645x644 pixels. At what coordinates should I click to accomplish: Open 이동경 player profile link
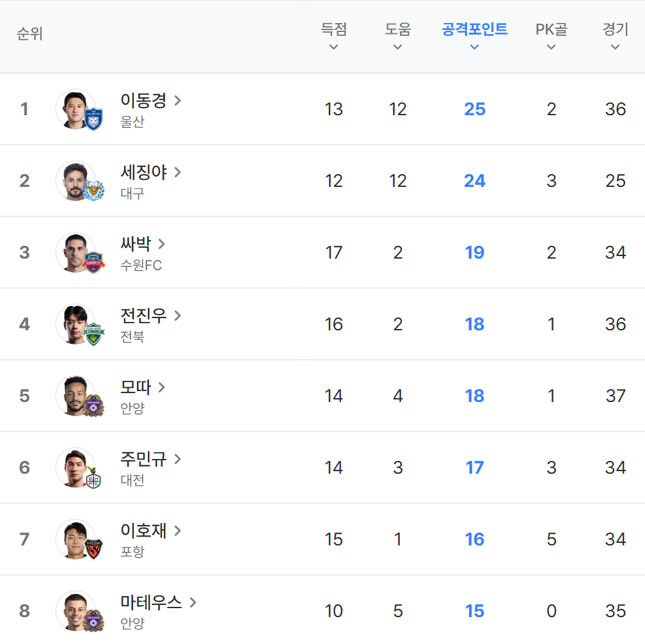pyautogui.click(x=144, y=101)
